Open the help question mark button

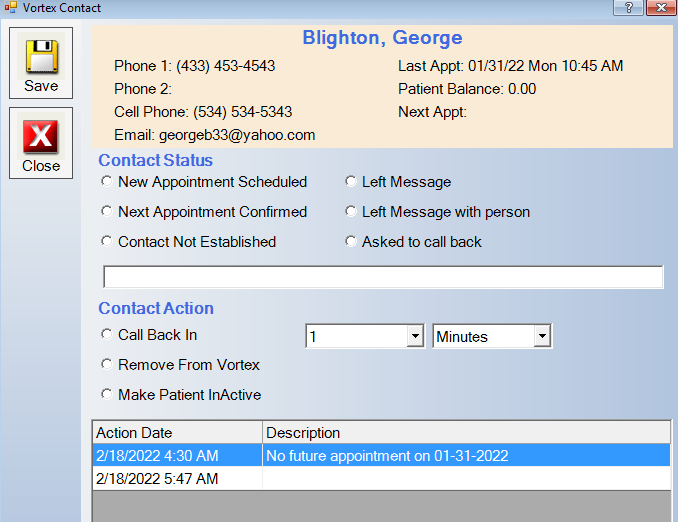(x=628, y=7)
